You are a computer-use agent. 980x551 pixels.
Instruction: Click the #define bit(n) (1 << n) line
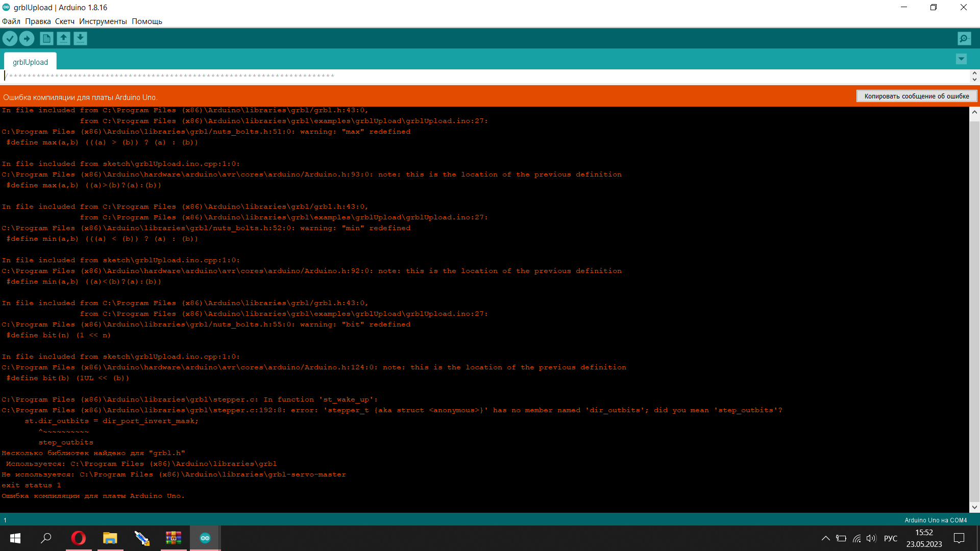[58, 335]
